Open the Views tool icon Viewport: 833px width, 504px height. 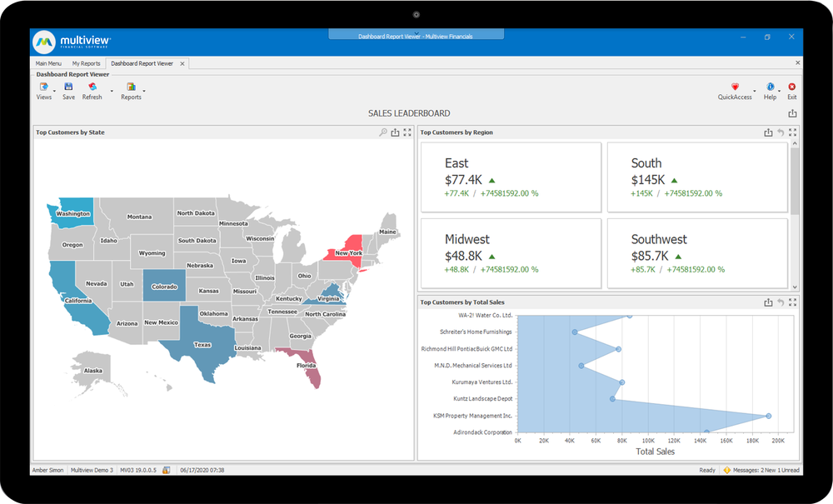click(43, 87)
